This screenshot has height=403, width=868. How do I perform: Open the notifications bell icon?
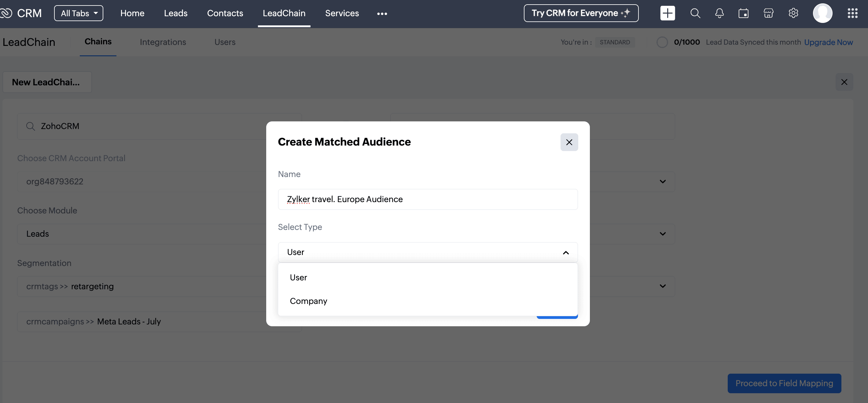pyautogui.click(x=719, y=13)
